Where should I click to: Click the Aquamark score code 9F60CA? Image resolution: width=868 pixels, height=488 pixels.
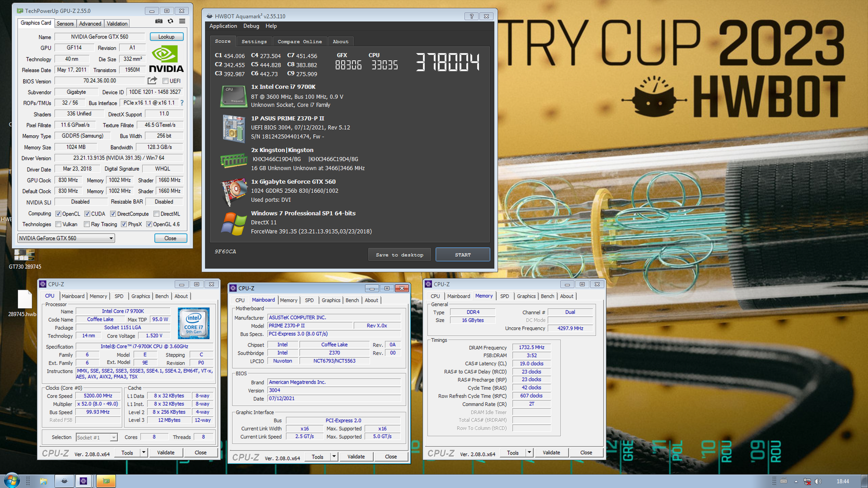[x=225, y=252]
